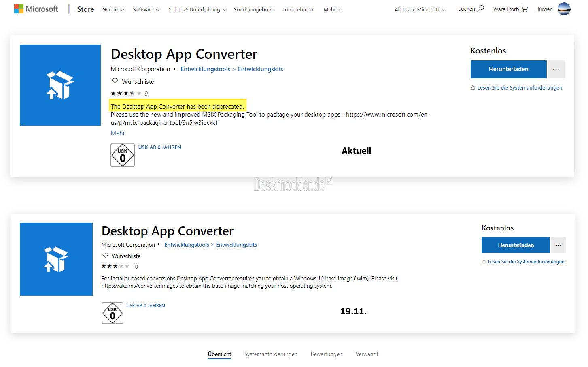Click 'The Desktop App Converter has been deprecated.' text
588x367 pixels.
[177, 106]
